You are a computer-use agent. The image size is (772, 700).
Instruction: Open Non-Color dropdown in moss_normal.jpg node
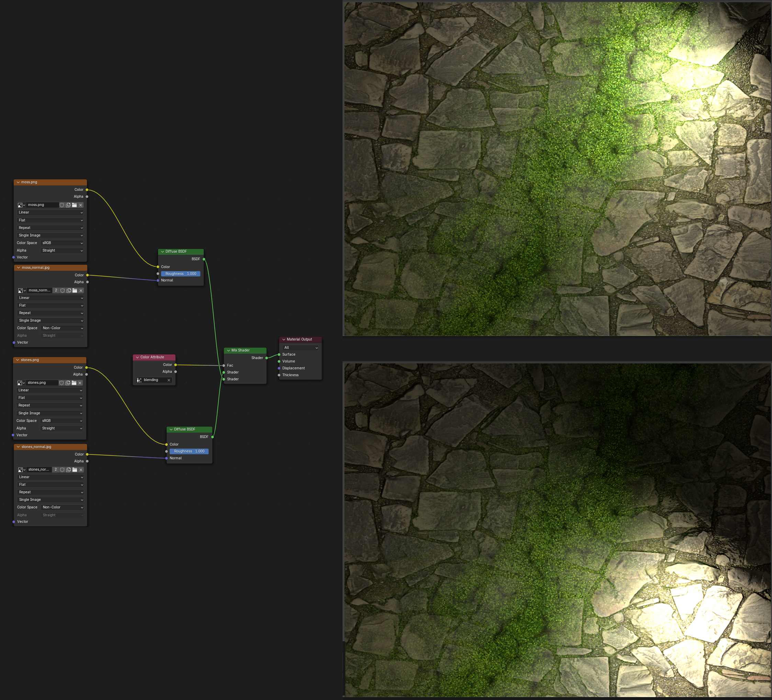pyautogui.click(x=63, y=328)
